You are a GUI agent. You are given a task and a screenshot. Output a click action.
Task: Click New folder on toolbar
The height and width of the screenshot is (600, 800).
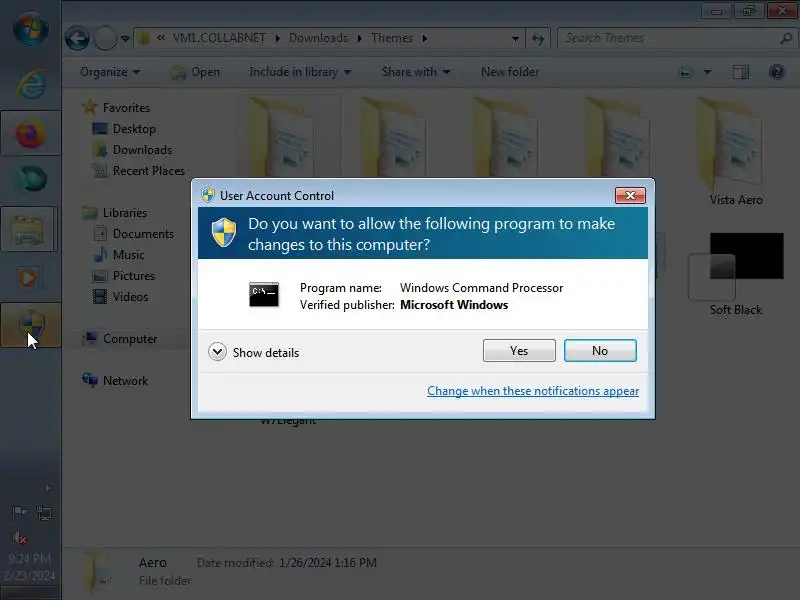[510, 72]
